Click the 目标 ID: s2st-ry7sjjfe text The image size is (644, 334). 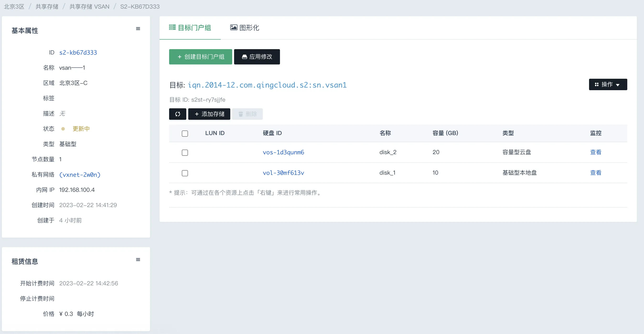point(197,100)
